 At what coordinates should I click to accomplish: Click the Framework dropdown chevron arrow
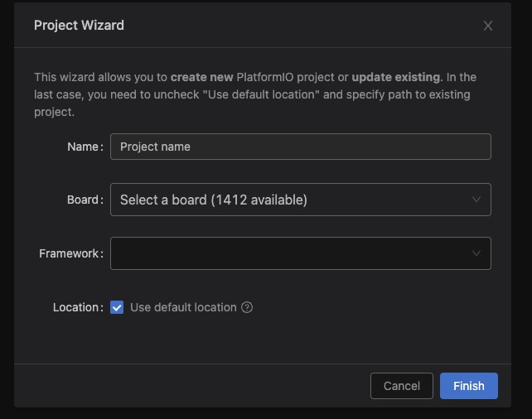[x=476, y=253]
